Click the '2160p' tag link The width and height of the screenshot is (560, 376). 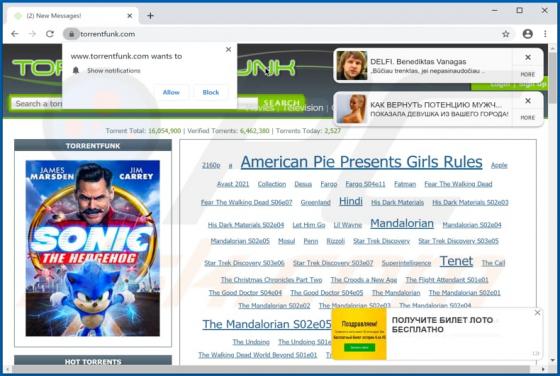[x=211, y=165]
